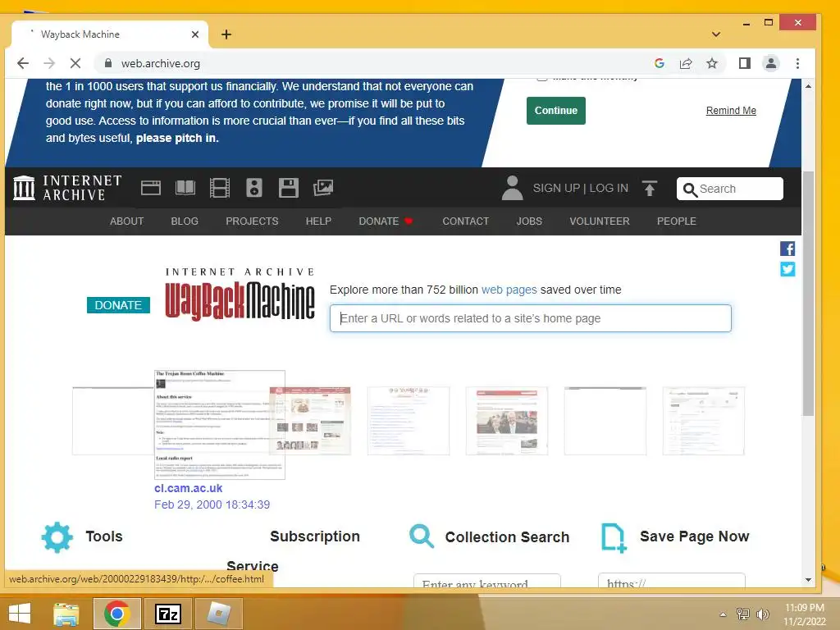This screenshot has width=840, height=630.
Task: Open the VOLUNTEER menu item
Action: point(600,221)
